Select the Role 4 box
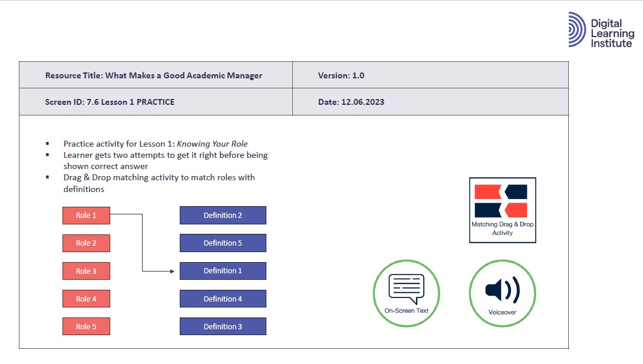The image size is (643, 364). click(x=86, y=299)
